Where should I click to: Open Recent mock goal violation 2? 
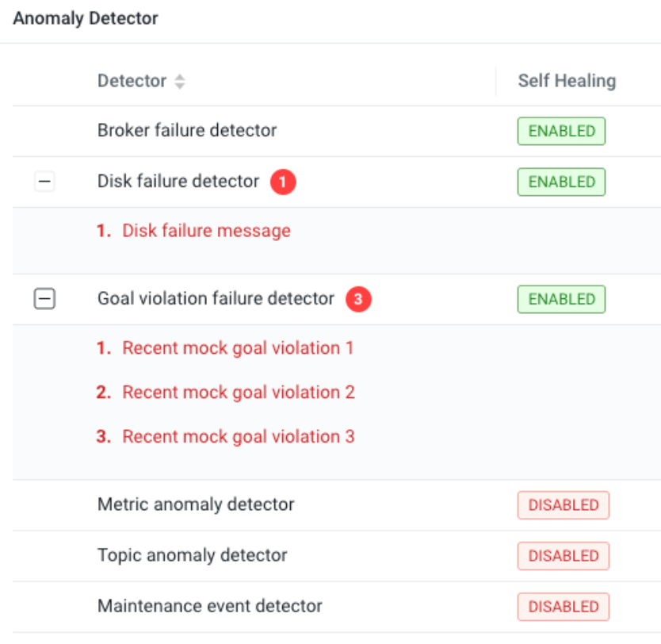(x=238, y=393)
